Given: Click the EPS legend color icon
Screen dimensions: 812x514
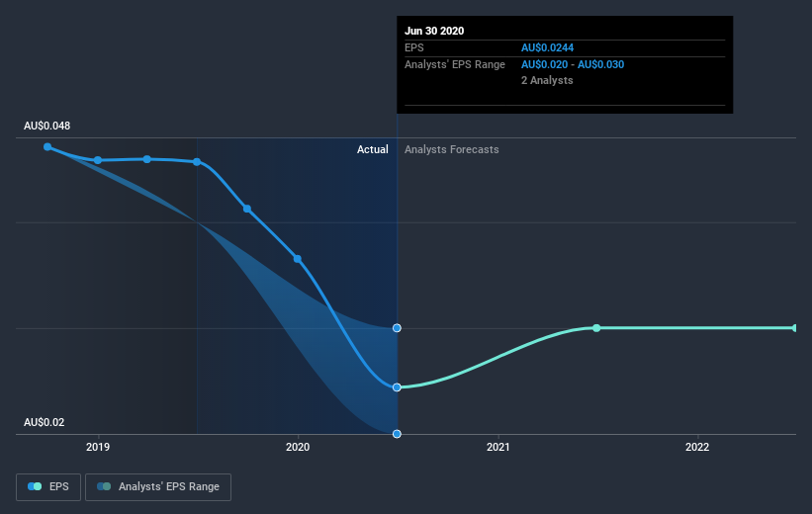Looking at the screenshot, I should click(35, 486).
